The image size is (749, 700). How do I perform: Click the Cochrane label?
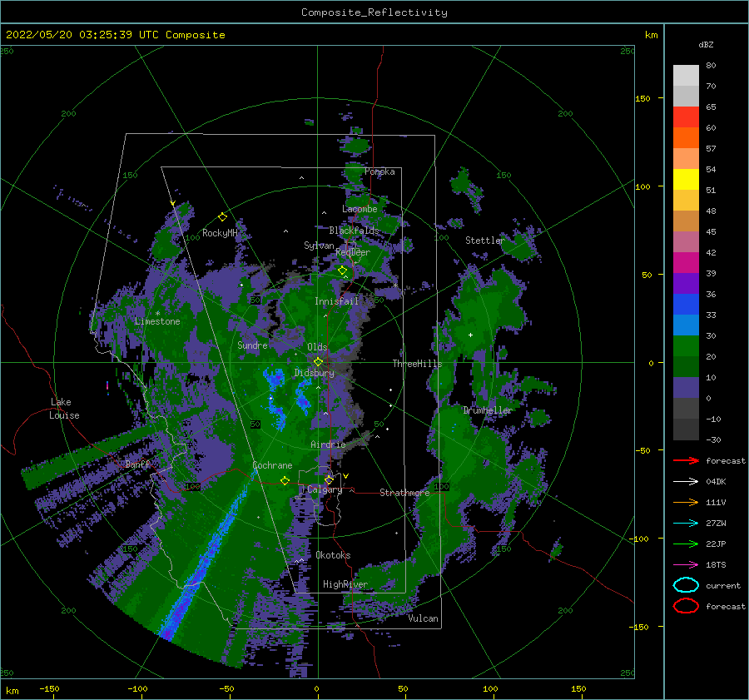[x=272, y=465]
